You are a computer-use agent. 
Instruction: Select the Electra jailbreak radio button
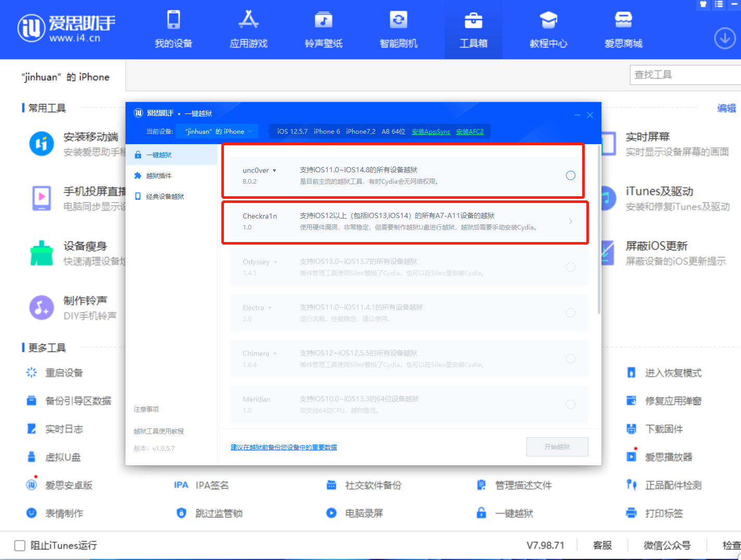(571, 313)
